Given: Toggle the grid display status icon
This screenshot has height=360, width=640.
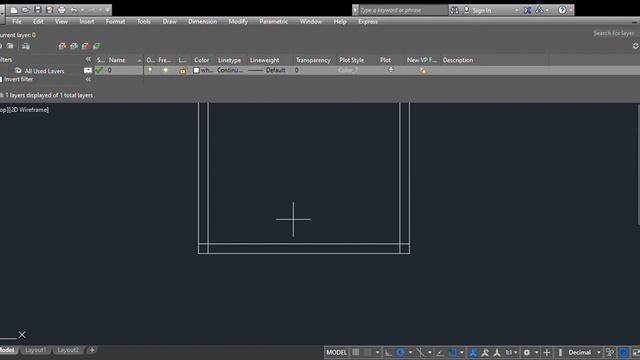Looking at the screenshot, I should (356, 352).
